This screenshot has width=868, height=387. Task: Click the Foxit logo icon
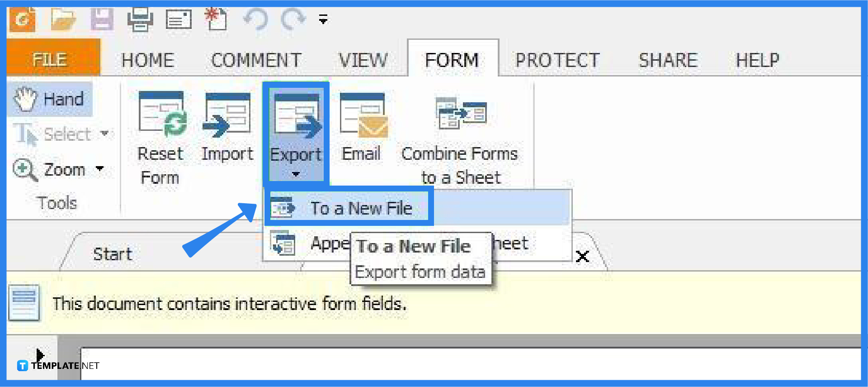coord(22,19)
